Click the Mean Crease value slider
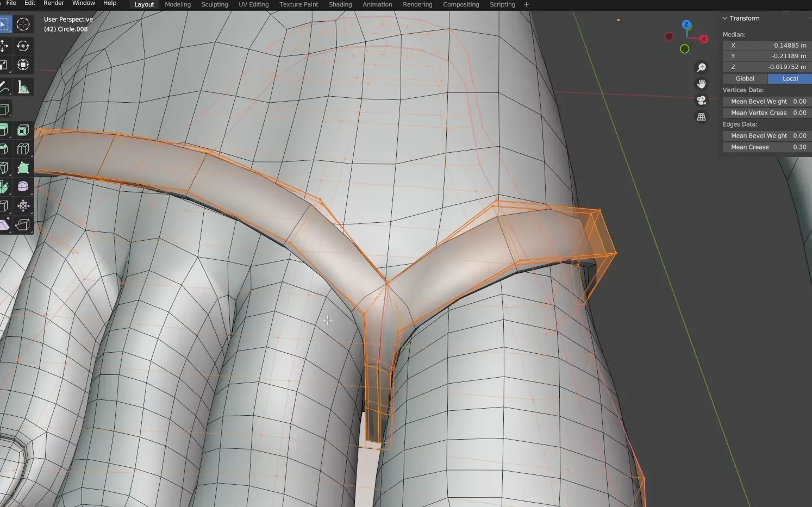Viewport: 812px width, 507px height. coord(767,147)
